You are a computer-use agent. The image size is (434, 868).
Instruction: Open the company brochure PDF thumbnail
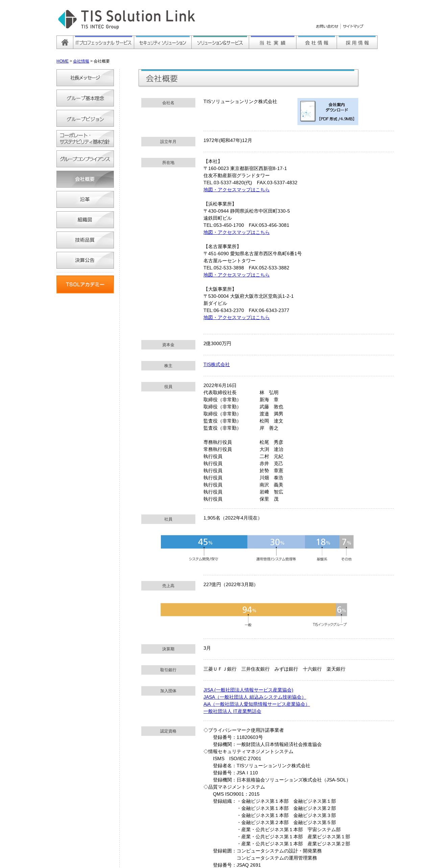(x=308, y=111)
